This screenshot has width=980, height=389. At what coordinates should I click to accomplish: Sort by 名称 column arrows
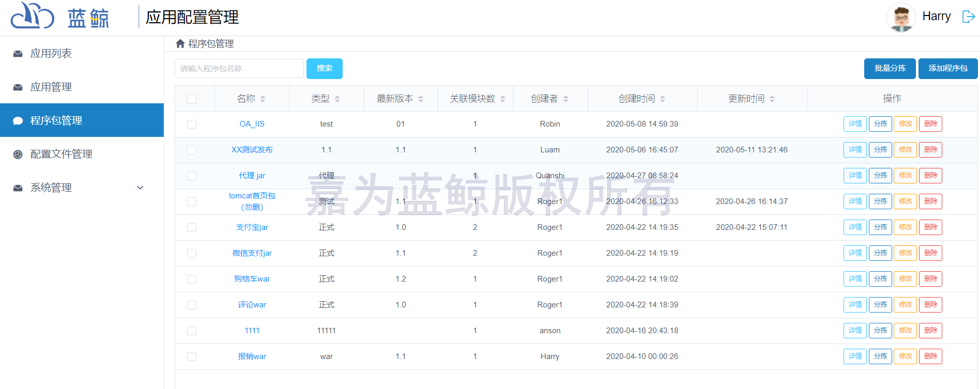click(263, 99)
